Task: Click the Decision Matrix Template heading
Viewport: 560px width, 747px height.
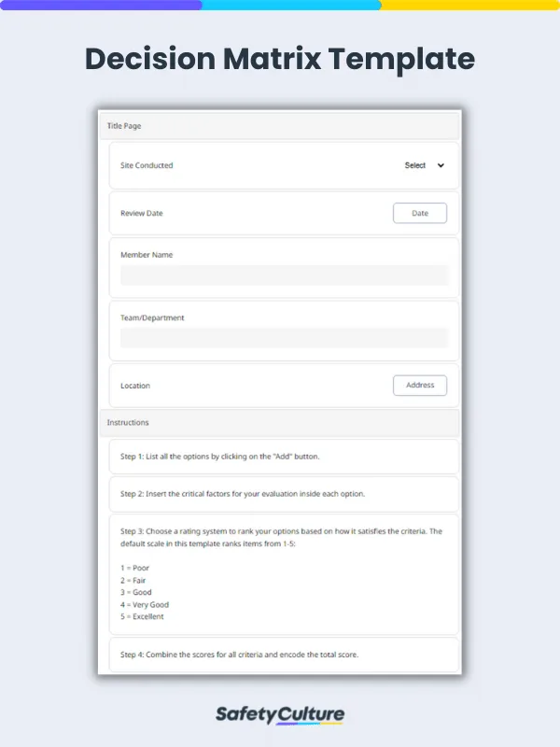Action: (280, 60)
